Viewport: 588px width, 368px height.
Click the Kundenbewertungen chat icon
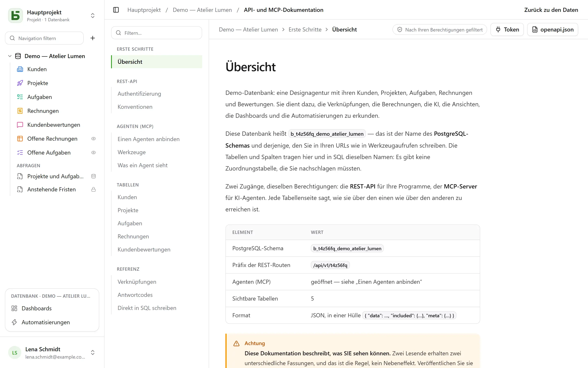tap(20, 125)
